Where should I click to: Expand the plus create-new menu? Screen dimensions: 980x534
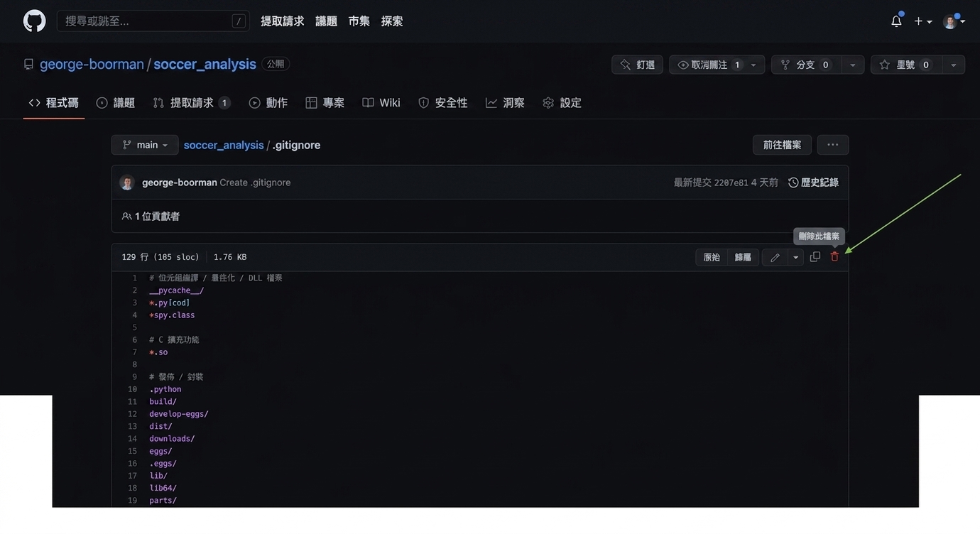[x=922, y=21]
